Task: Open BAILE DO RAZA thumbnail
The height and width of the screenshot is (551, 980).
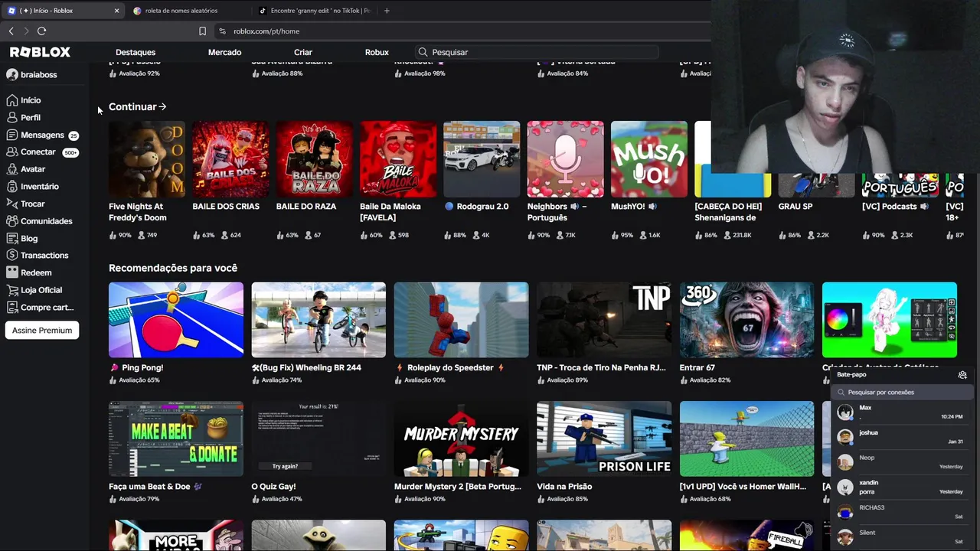Action: click(x=315, y=159)
